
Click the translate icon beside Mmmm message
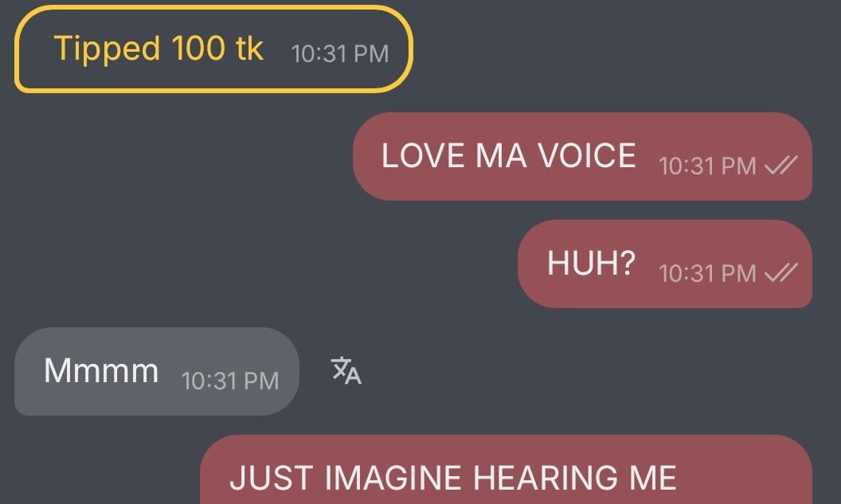coord(346,371)
